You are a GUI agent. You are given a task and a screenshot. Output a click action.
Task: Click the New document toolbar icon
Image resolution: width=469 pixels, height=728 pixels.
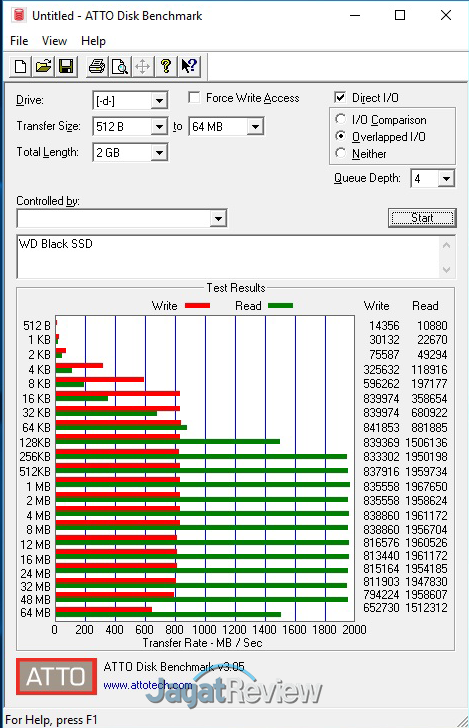tap(20, 66)
